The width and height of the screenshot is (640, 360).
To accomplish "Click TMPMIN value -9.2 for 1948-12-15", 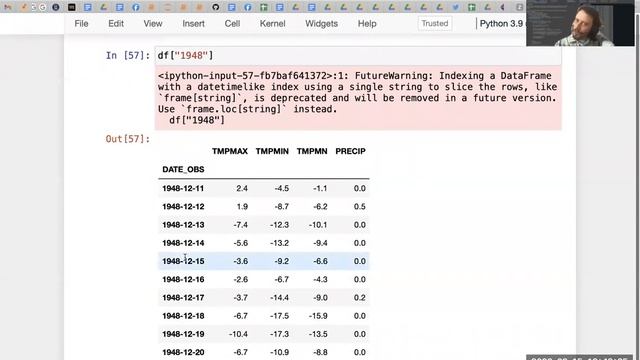I will coord(282,261).
